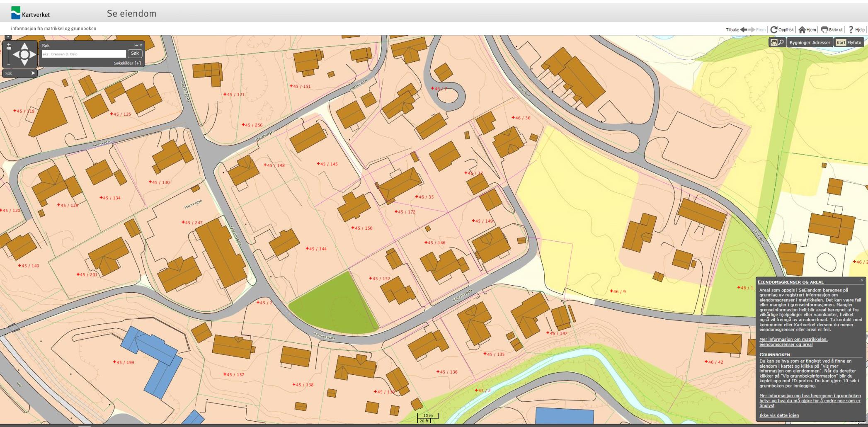This screenshot has width=868, height=427.
Task: Close the Eiendomsgrenser og areal info panel
Action: (x=862, y=281)
